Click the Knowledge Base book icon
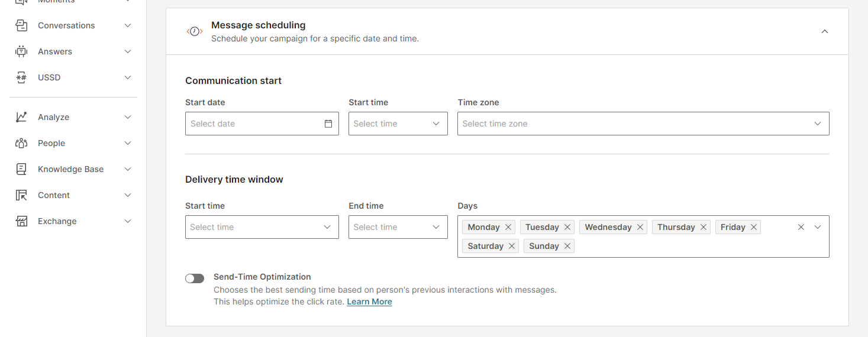The image size is (868, 337). tap(21, 169)
